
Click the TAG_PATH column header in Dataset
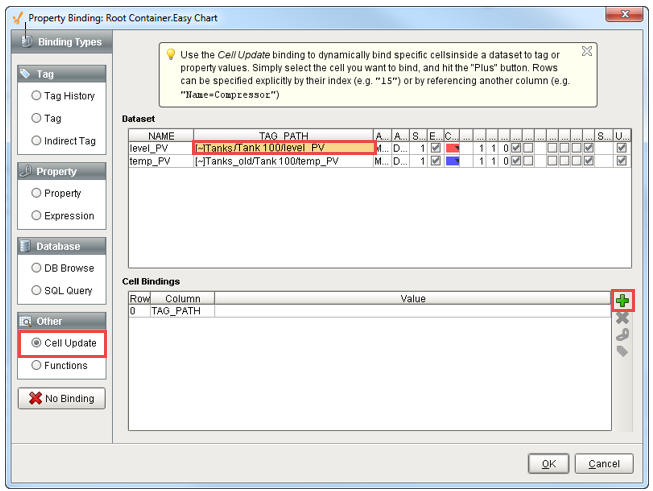pos(284,136)
